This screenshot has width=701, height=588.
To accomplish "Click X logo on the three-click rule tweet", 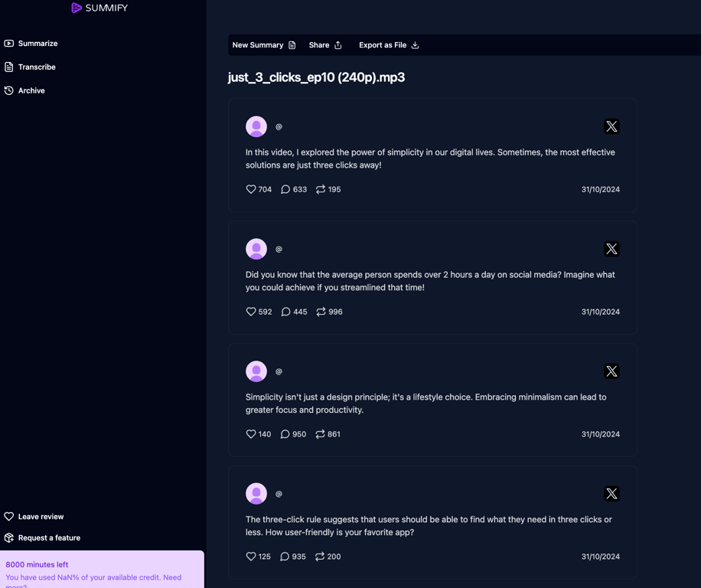I will [611, 494].
